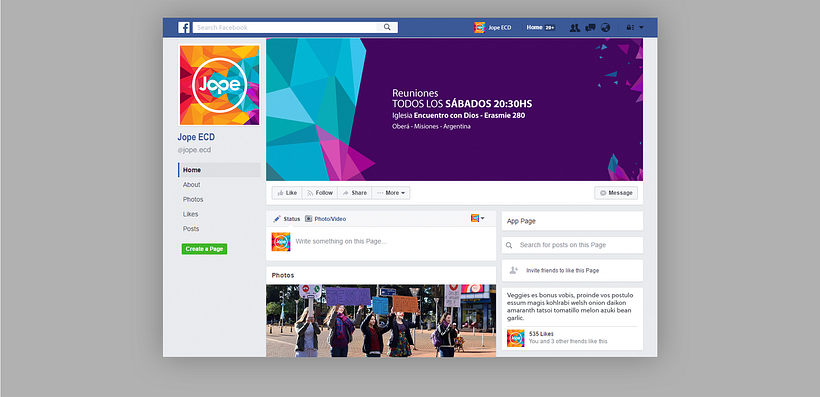Open the friend requests icon

pyautogui.click(x=575, y=28)
